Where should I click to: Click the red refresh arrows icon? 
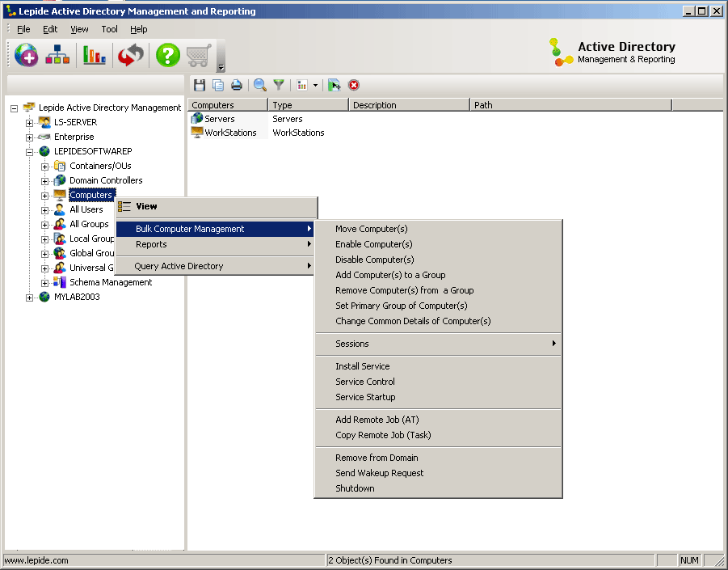click(x=130, y=55)
